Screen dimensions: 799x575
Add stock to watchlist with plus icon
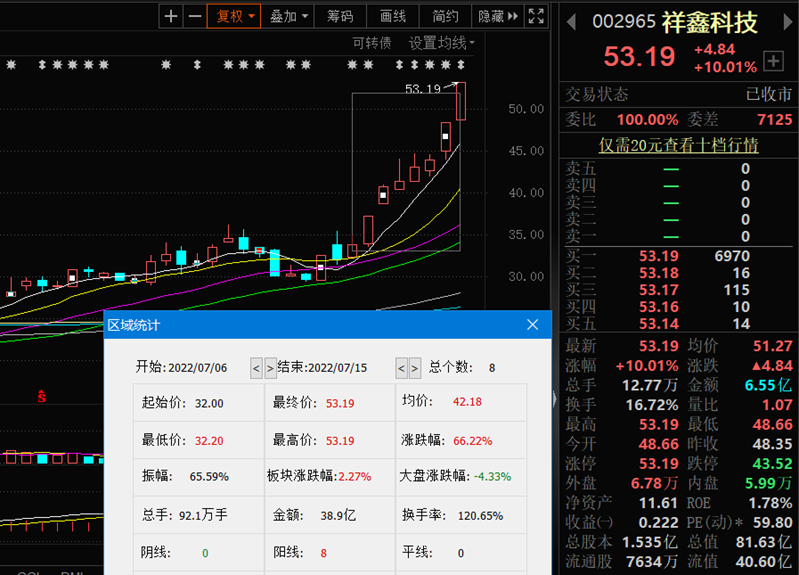click(x=773, y=61)
